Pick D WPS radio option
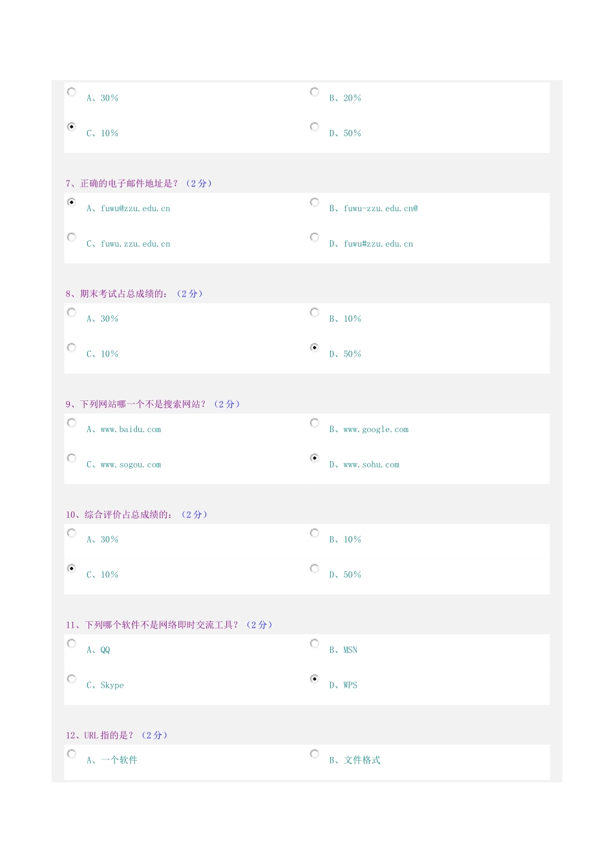 coord(315,679)
